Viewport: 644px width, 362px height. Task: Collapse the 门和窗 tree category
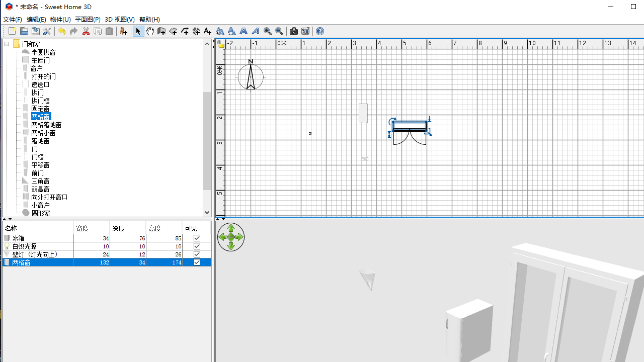pyautogui.click(x=8, y=44)
